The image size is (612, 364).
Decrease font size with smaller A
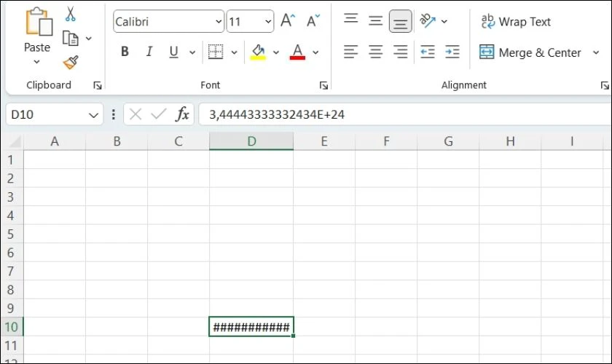click(313, 20)
